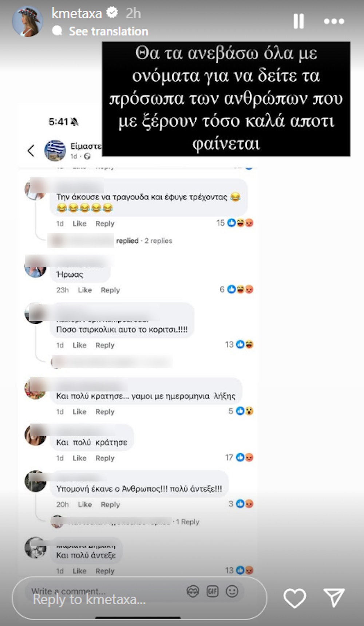Click See translation link
The image size is (364, 626).
pos(108,31)
